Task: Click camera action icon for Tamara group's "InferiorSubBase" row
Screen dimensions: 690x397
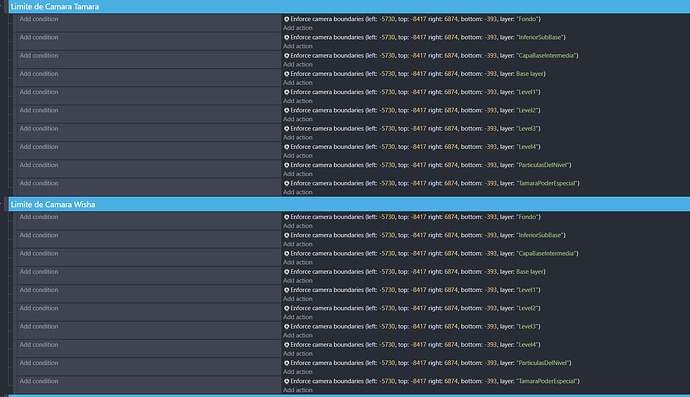Action: [x=286, y=37]
